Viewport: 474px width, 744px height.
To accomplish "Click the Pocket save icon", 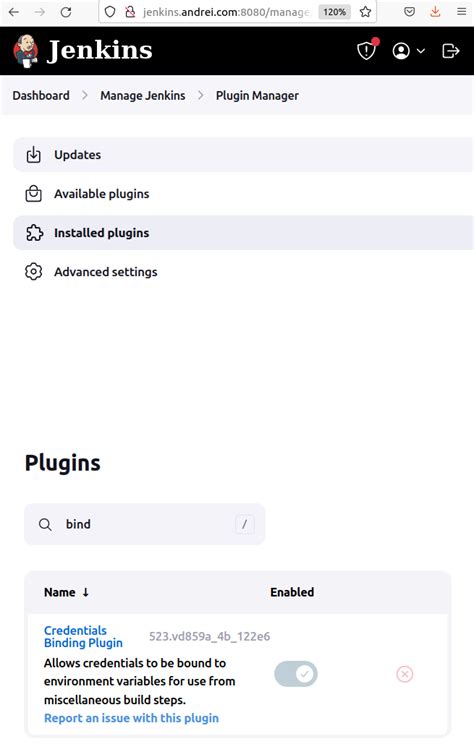I will 409,12.
